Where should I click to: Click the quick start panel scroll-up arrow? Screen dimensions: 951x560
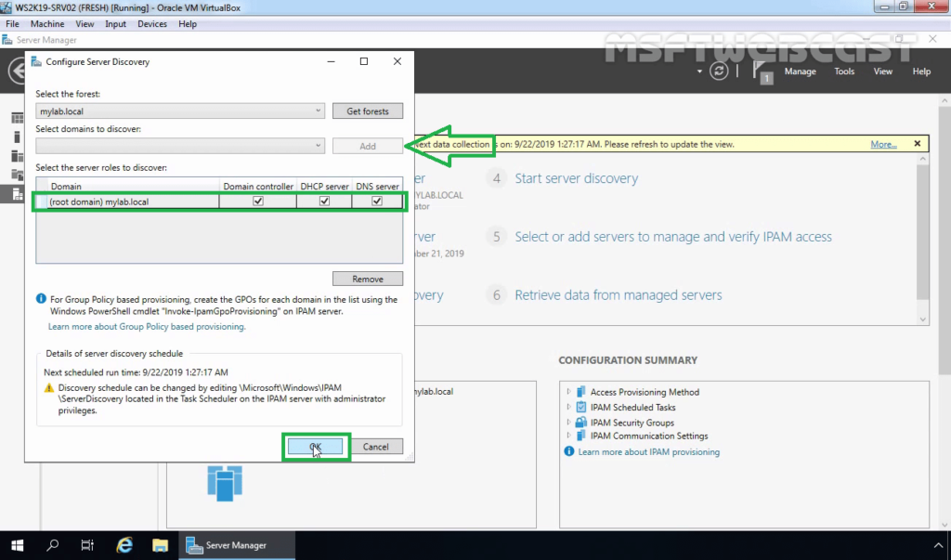point(922,159)
